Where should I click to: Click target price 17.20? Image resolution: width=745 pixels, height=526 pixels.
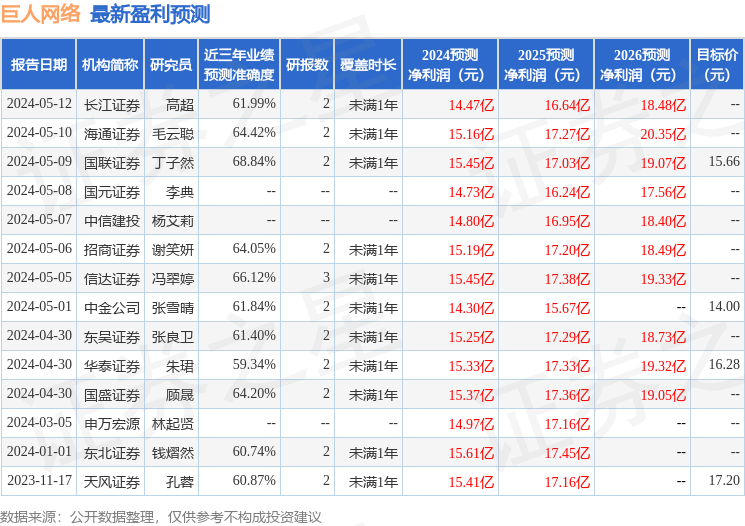[x=724, y=480]
